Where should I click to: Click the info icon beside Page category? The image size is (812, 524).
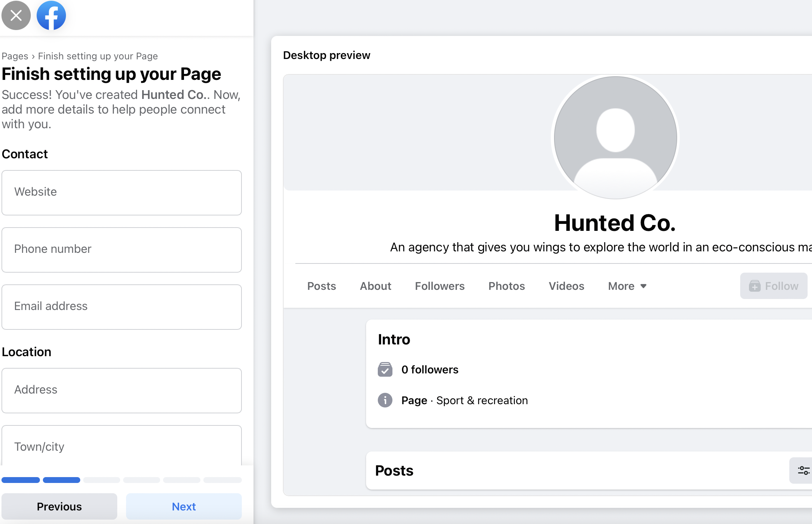pyautogui.click(x=385, y=400)
